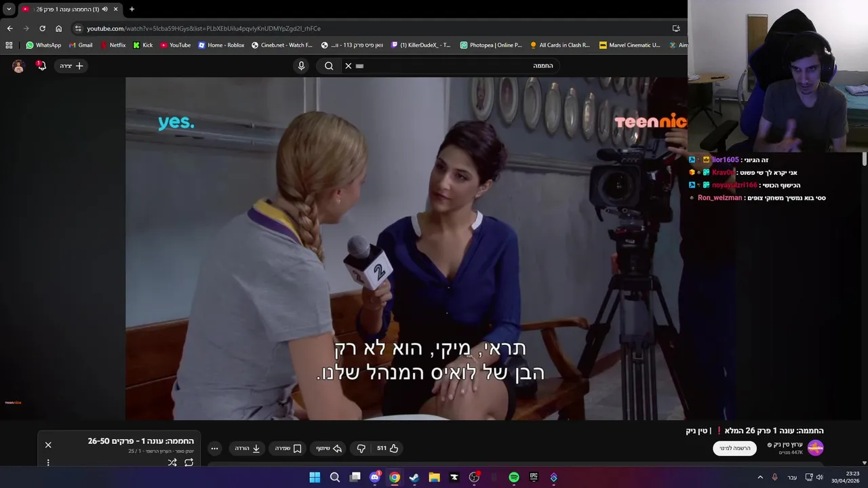
Task: Click the YouTube create button
Action: pyautogui.click(x=71, y=66)
